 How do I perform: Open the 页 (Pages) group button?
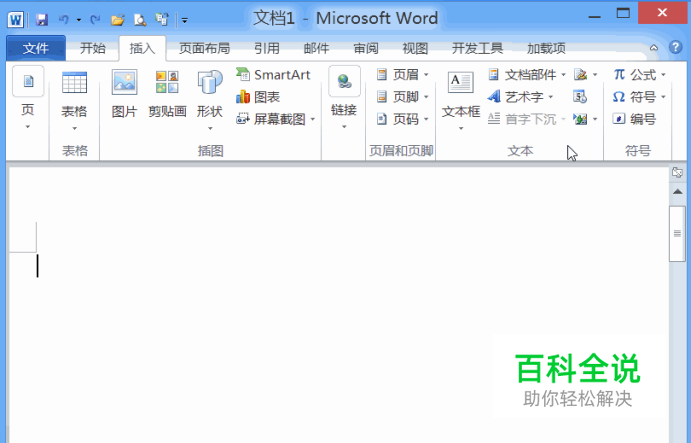point(28,99)
